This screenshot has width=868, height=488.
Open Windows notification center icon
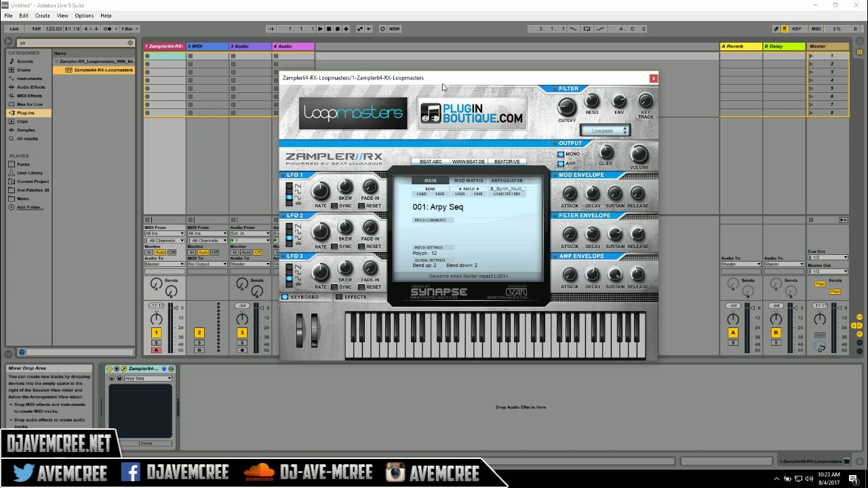(x=853, y=479)
